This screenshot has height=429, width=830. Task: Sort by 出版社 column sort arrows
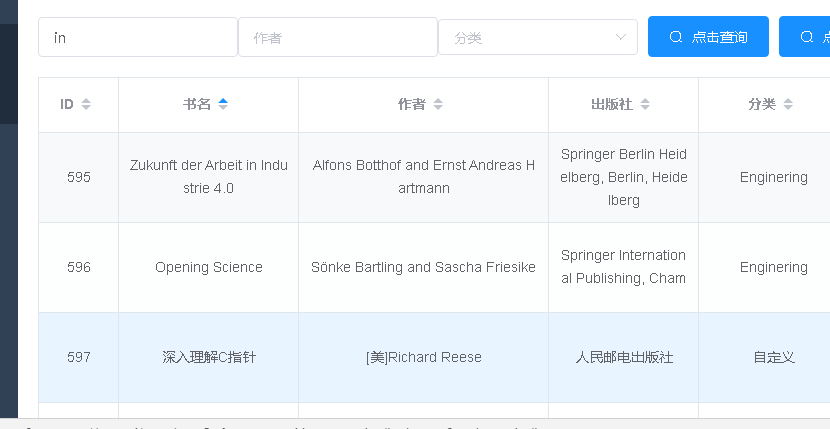[645, 104]
